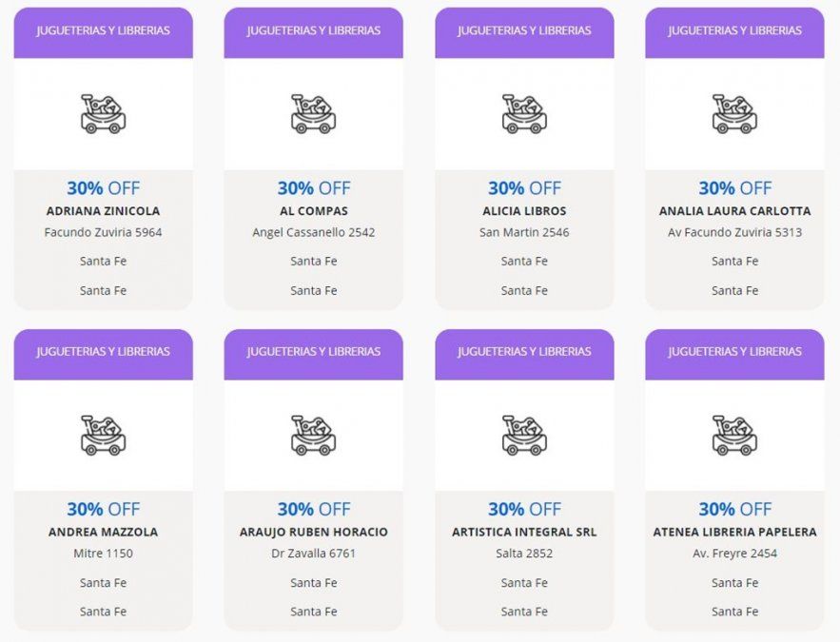Click the 30% OFF label on Andrea Mazzola

103,509
